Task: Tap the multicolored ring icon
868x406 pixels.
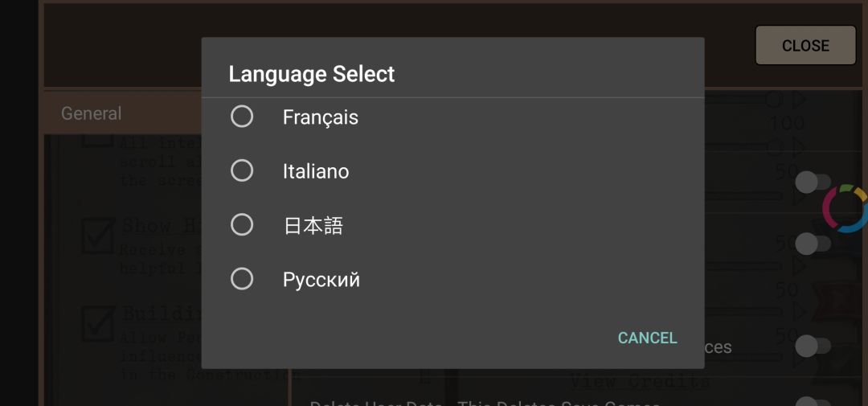Action: (x=845, y=208)
